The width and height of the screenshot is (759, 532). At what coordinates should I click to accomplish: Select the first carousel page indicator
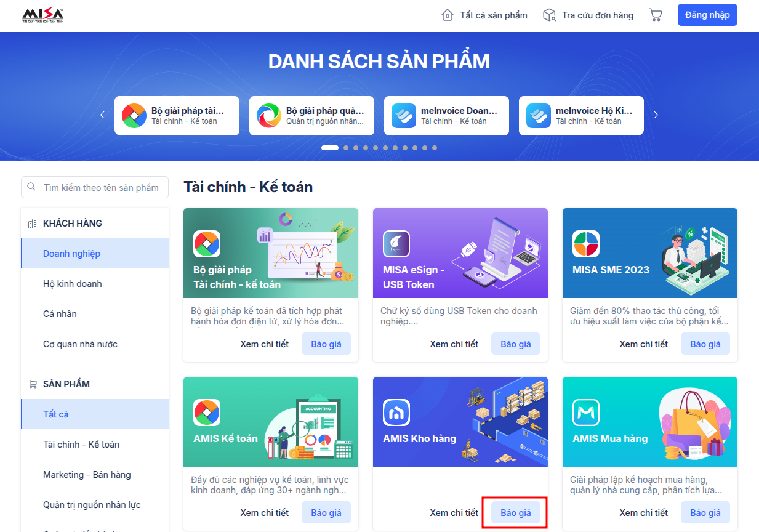pyautogui.click(x=330, y=148)
